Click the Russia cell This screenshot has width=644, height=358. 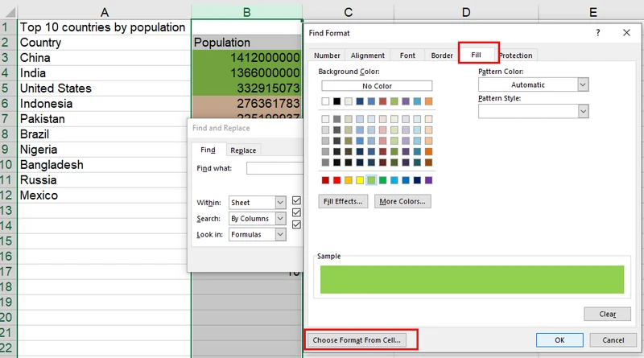105,180
